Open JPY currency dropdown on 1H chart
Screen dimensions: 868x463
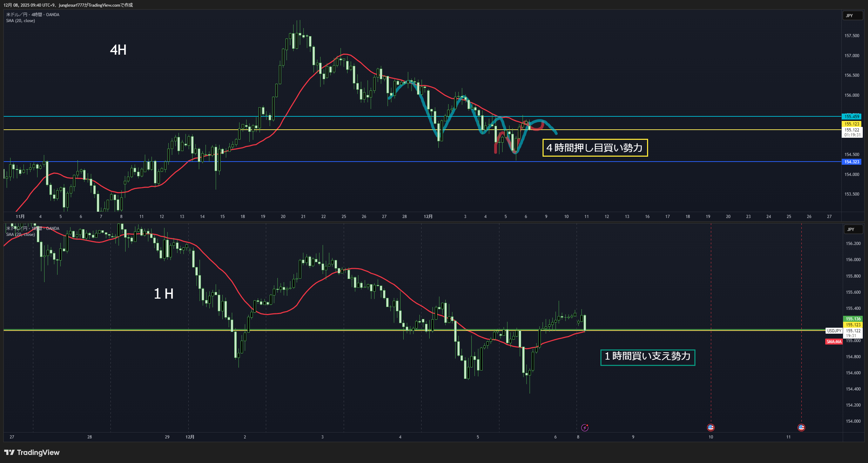click(x=853, y=230)
